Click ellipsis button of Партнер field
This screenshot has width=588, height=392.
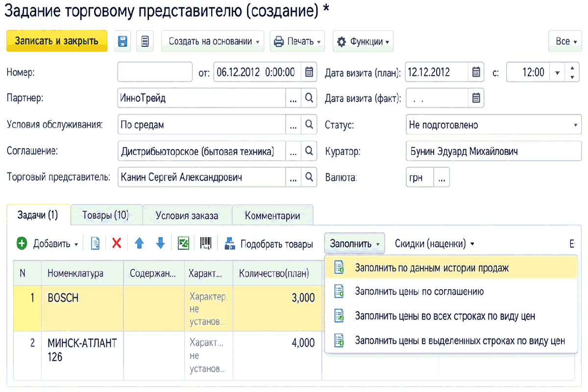[294, 98]
